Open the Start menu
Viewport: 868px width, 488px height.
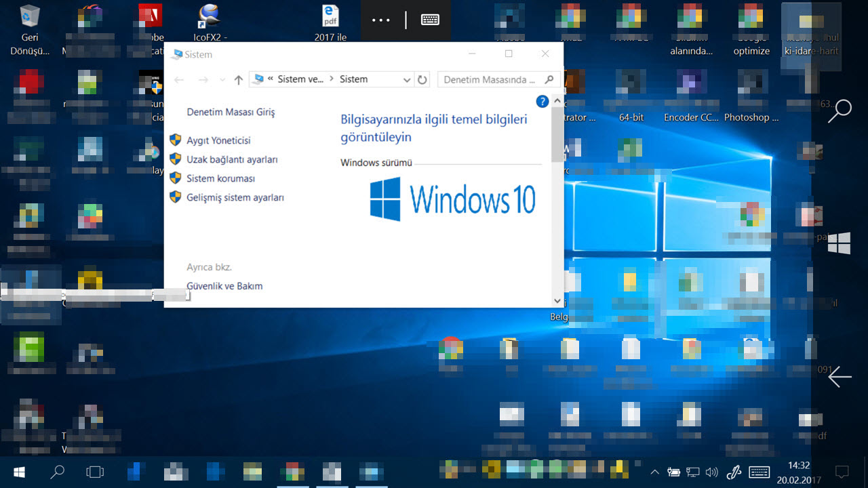click(19, 471)
